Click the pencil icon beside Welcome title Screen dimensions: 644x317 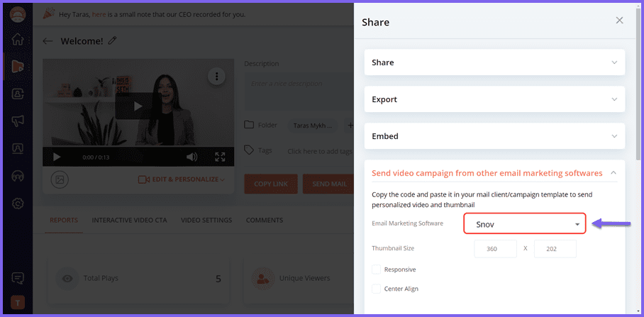click(x=112, y=41)
